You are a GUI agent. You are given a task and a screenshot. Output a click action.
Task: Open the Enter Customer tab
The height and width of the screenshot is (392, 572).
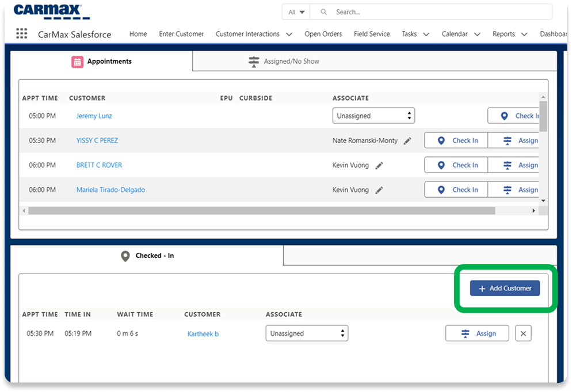pyautogui.click(x=181, y=34)
